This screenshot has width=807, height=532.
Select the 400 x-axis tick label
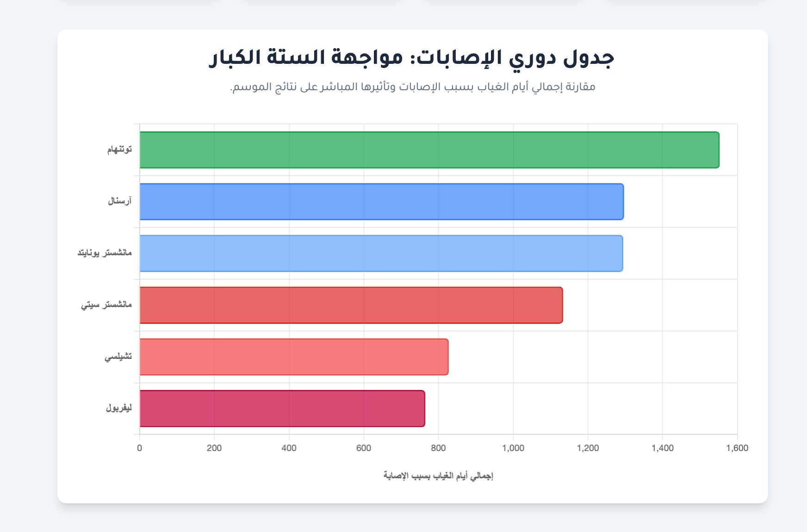tap(289, 448)
